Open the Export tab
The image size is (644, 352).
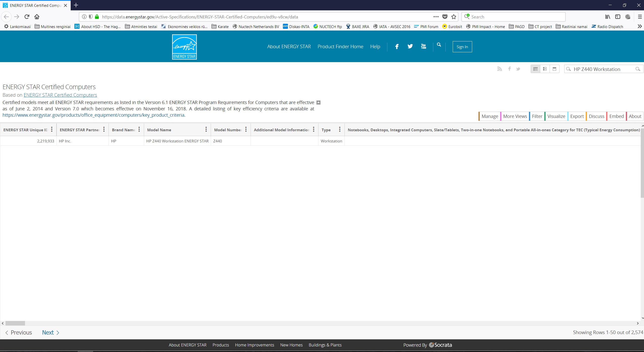tap(577, 116)
